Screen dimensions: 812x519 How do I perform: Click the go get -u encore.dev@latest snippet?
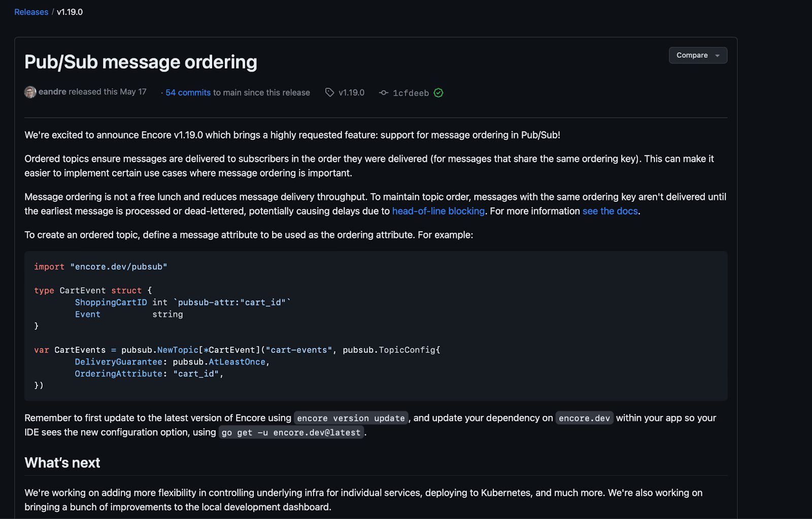click(x=291, y=432)
